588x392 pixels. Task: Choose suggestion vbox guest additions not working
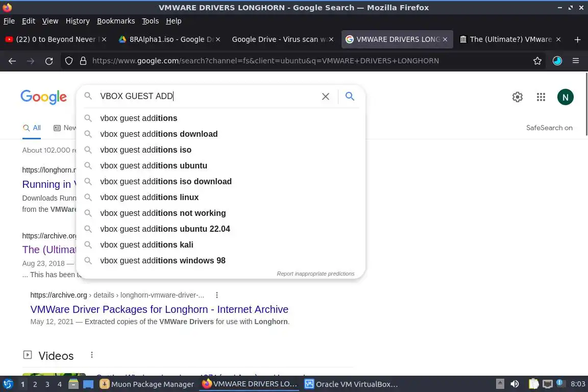(220, 213)
